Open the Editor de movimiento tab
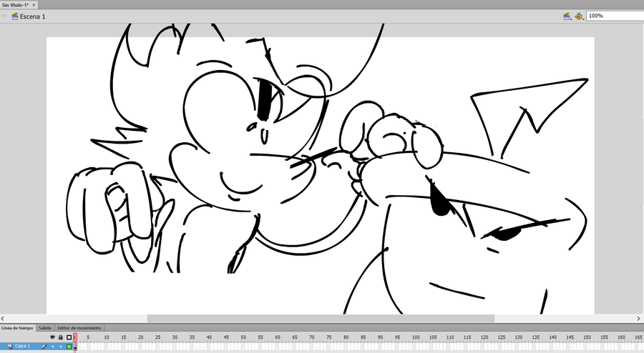 (79, 328)
